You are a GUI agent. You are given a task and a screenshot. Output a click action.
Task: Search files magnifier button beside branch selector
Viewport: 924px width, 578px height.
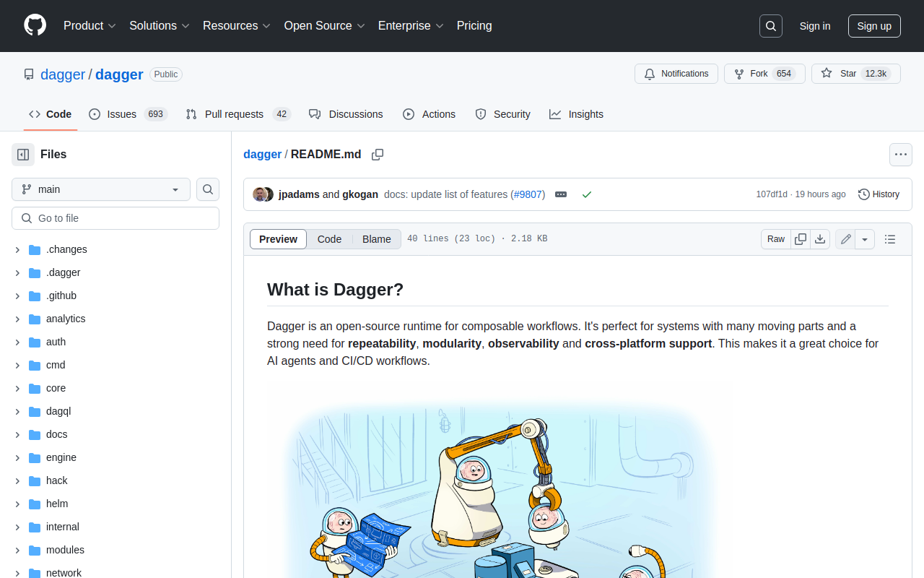point(208,189)
